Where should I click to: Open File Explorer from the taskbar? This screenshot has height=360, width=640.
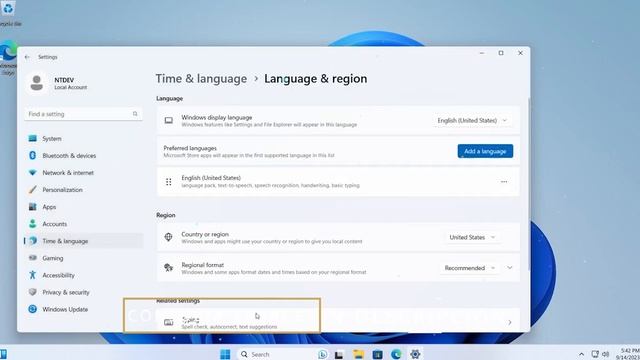click(x=358, y=354)
